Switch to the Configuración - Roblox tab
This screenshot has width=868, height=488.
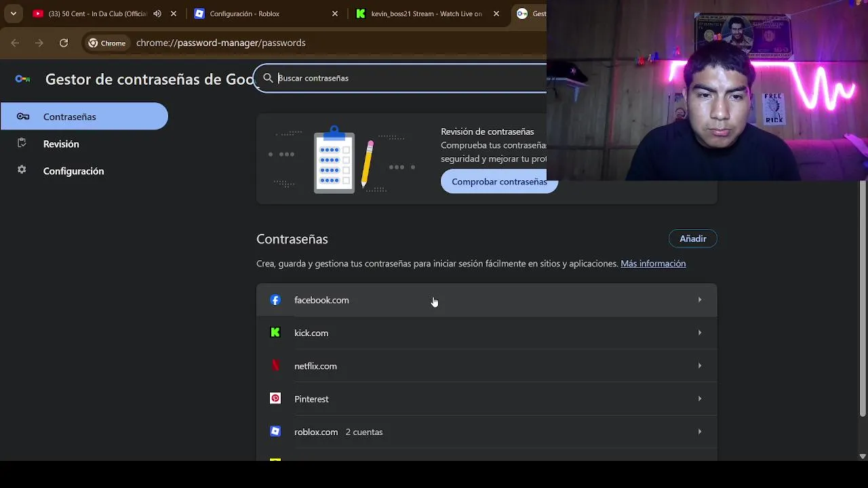[245, 14]
